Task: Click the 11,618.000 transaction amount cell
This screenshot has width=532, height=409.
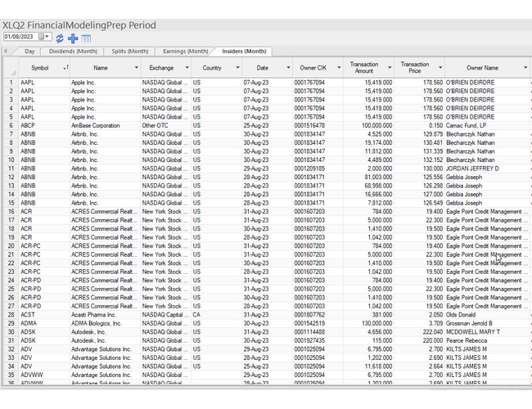Action: coord(368,366)
